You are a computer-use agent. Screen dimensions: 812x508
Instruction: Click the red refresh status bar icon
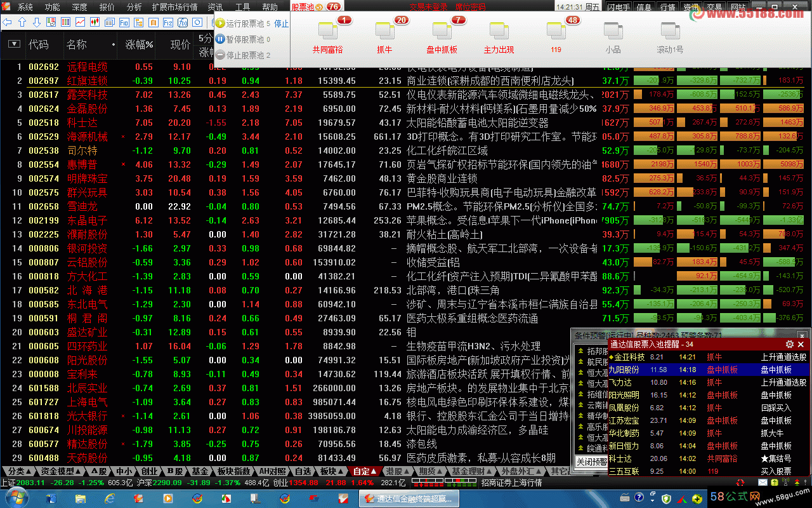740,483
